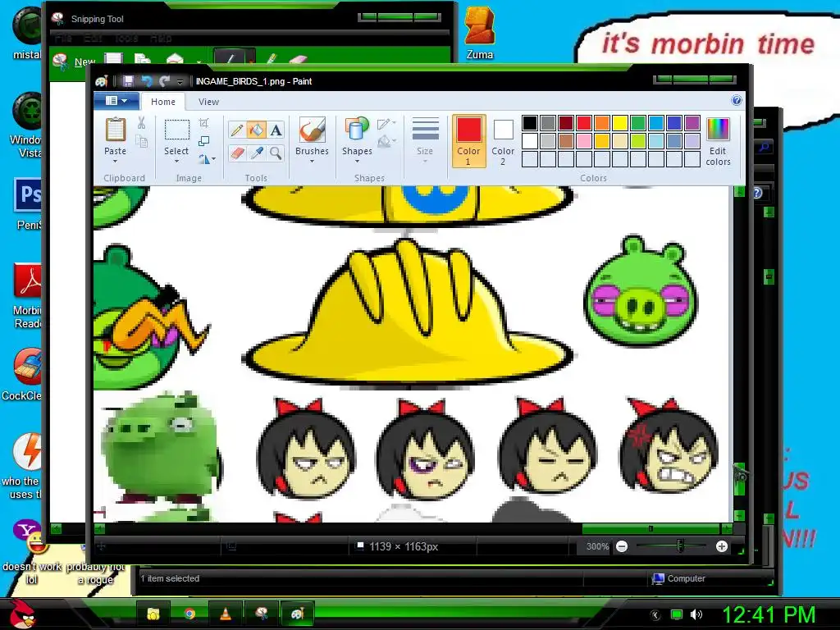Click the Chrome taskbar icon
The image size is (840, 630).
[x=189, y=614]
